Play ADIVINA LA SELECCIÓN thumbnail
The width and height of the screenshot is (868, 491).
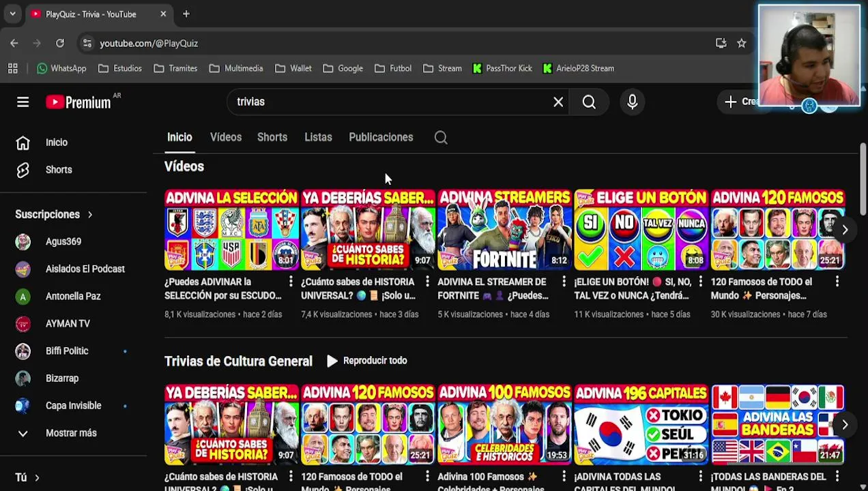point(231,230)
